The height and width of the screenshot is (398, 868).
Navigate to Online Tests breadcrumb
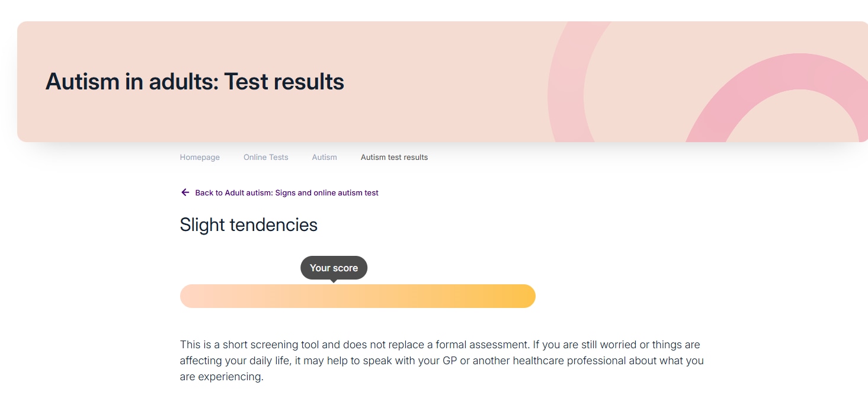266,158
